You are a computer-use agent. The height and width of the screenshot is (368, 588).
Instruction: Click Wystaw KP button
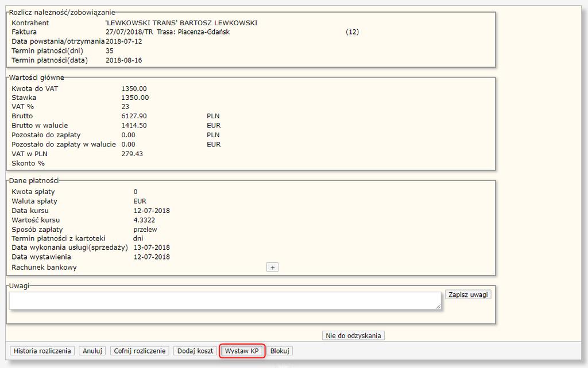[242, 351]
